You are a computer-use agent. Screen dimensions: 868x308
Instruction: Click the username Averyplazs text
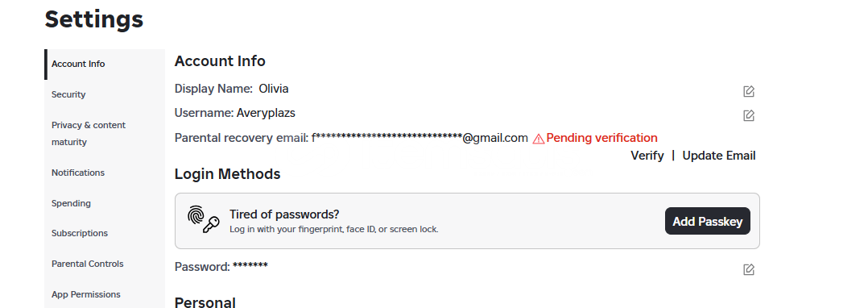coord(266,113)
